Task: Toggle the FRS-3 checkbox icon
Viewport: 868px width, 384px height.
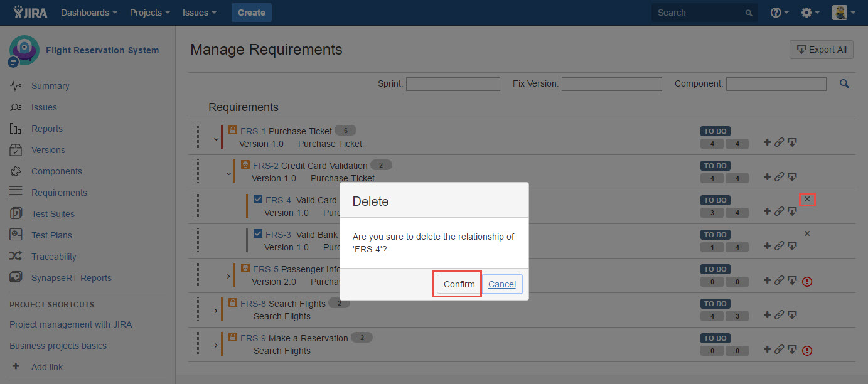Action: pos(258,234)
